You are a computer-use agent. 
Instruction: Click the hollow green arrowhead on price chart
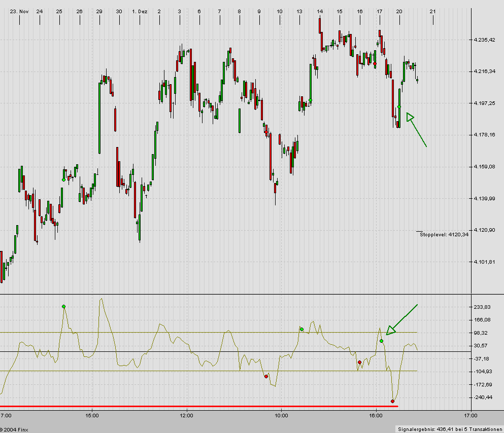tap(410, 117)
